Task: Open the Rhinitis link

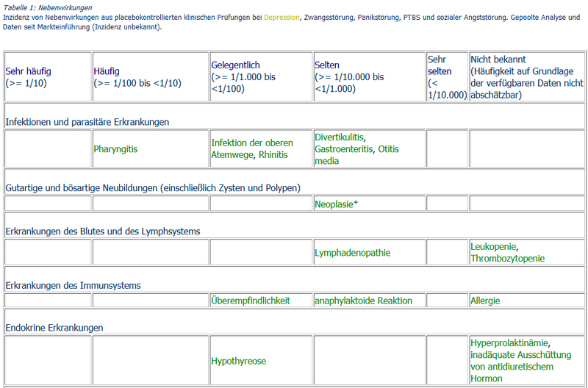Action: 273,154
